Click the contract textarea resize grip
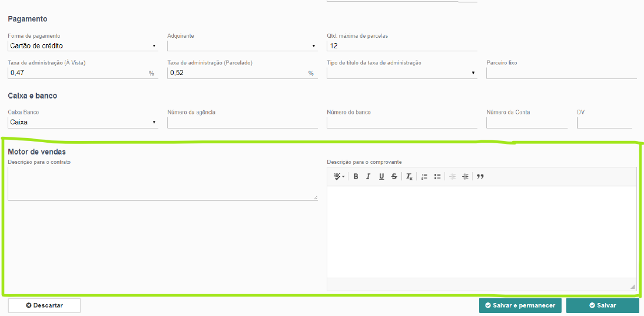The image size is (644, 316). [x=316, y=197]
